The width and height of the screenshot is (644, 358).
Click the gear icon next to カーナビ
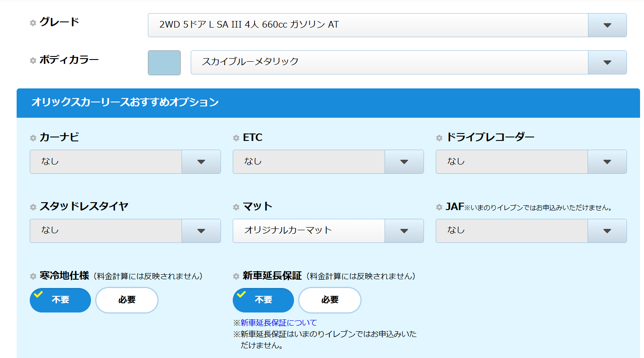coord(33,138)
